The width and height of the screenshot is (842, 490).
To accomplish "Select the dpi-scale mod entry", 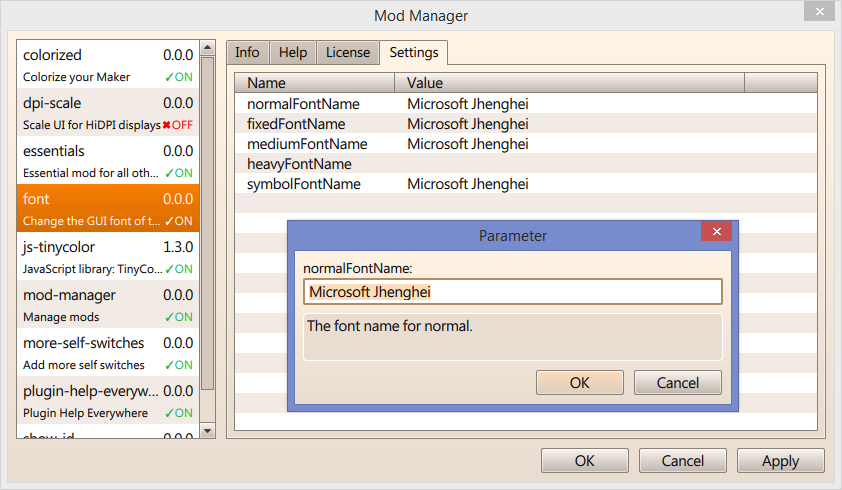I will [x=108, y=112].
